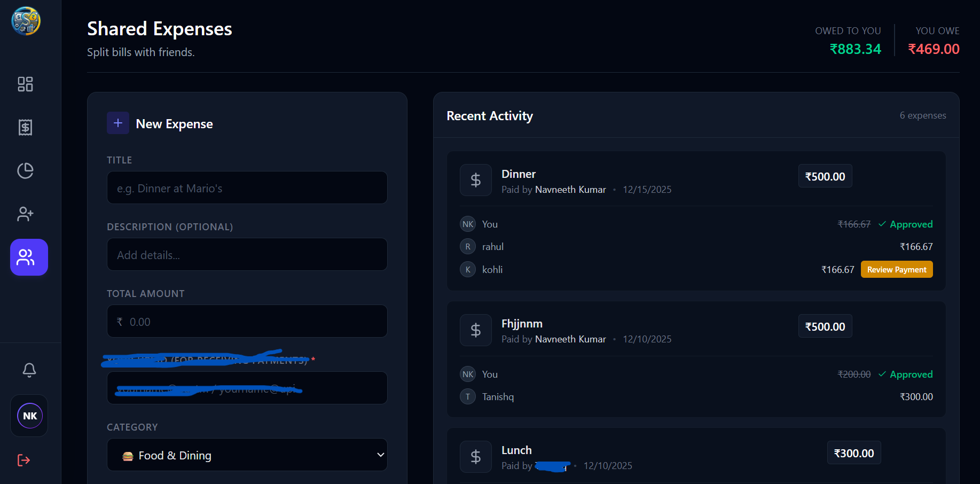Open the pie chart analytics icon
The image size is (980, 484).
click(x=25, y=170)
